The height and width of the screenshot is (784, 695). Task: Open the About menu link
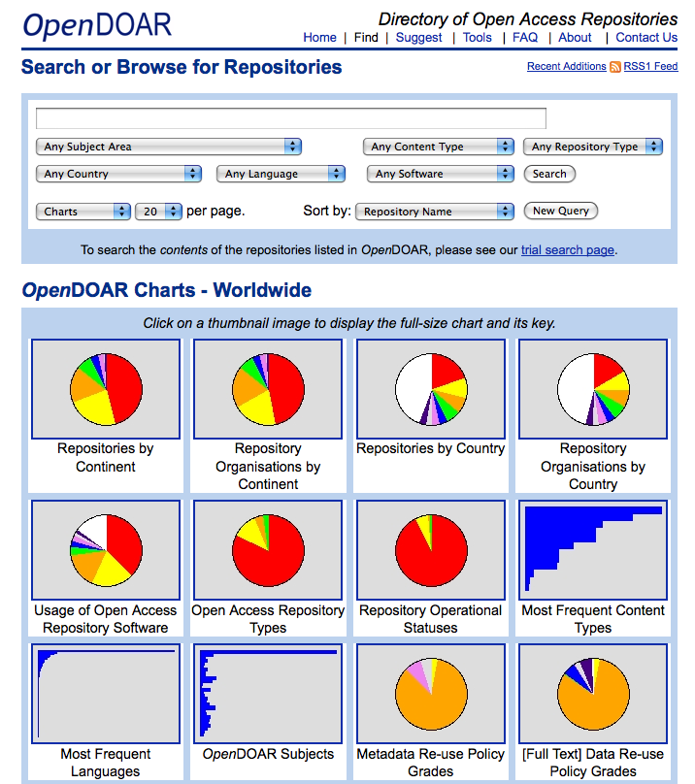(x=575, y=38)
